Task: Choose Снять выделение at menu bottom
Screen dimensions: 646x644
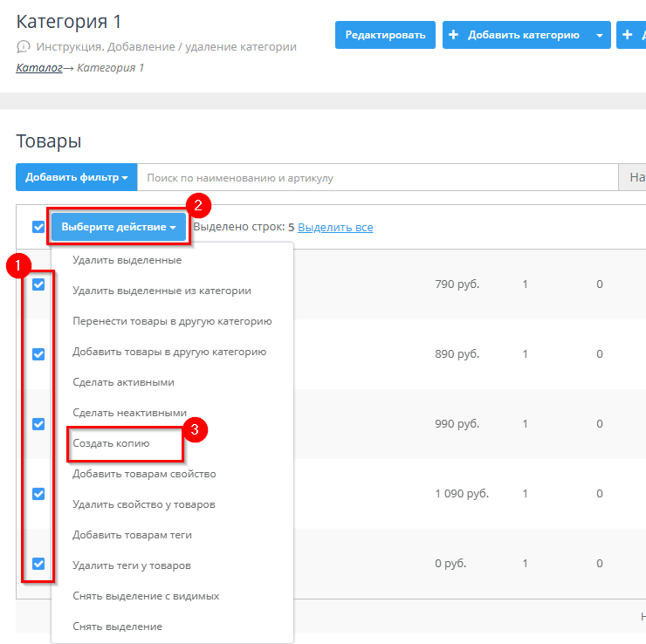Action: coord(117,627)
